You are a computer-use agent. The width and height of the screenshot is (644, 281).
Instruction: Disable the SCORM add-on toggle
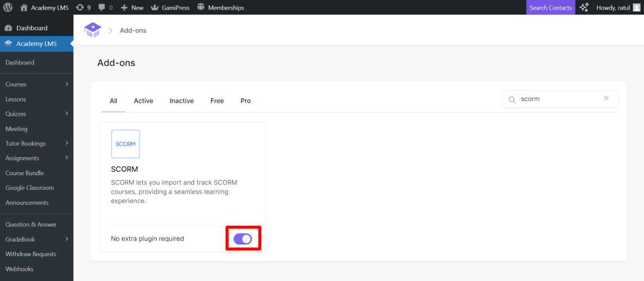[243, 238]
